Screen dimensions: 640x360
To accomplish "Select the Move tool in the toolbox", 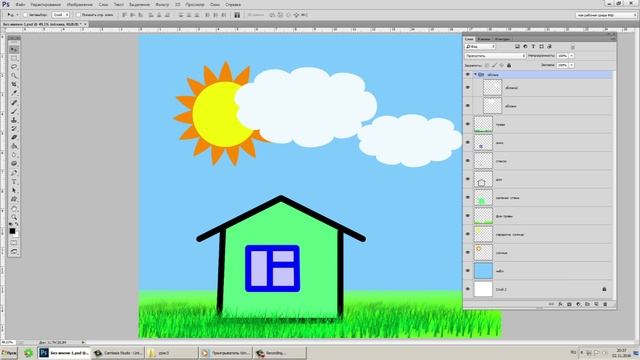I will (14, 49).
